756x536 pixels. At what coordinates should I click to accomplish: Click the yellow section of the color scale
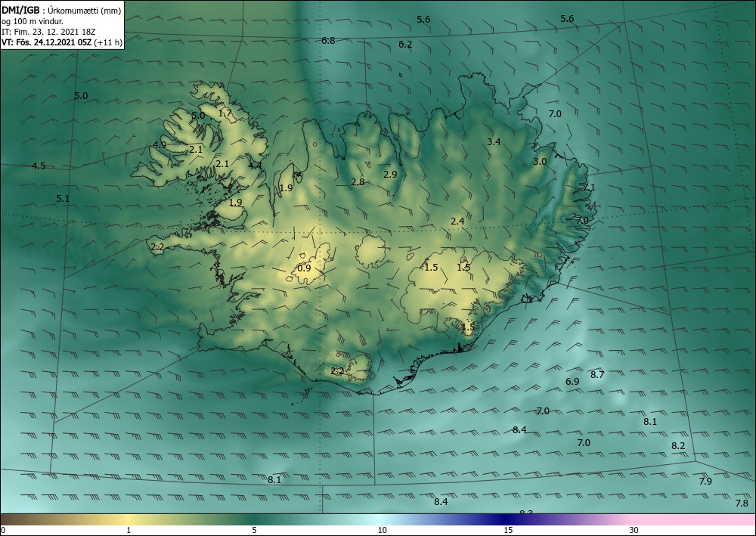coord(129,519)
